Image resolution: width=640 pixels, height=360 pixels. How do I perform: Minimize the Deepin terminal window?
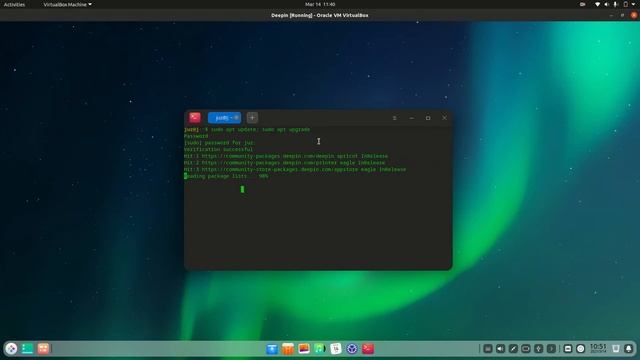click(411, 118)
